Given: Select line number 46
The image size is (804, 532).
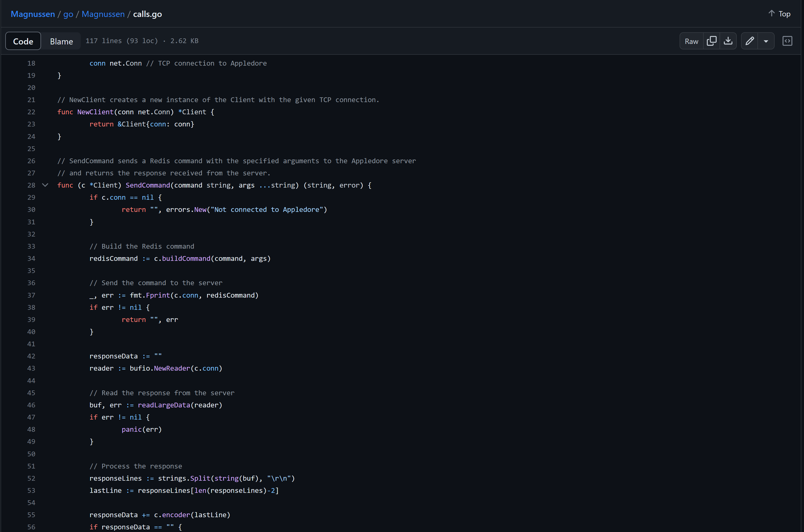Looking at the screenshot, I should 31,405.
